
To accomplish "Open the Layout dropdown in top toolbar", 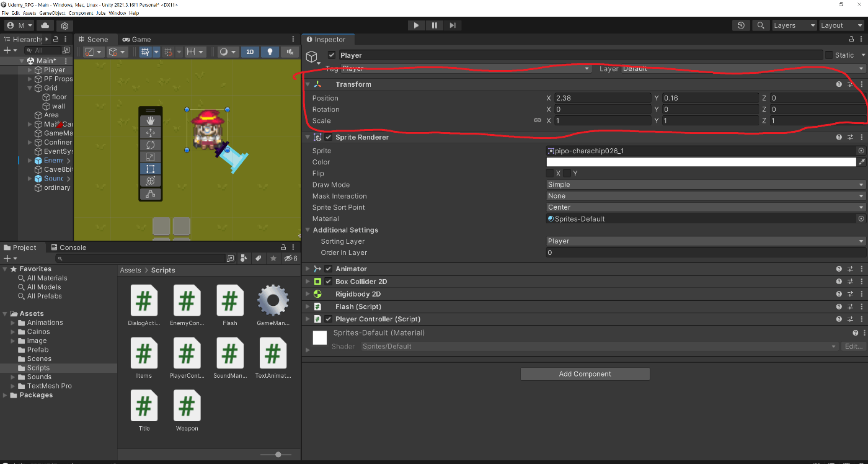I will [841, 25].
